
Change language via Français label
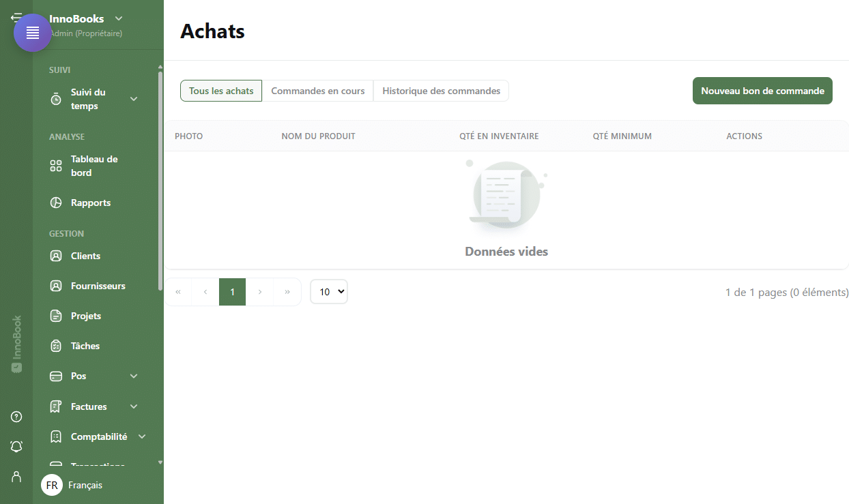point(85,485)
